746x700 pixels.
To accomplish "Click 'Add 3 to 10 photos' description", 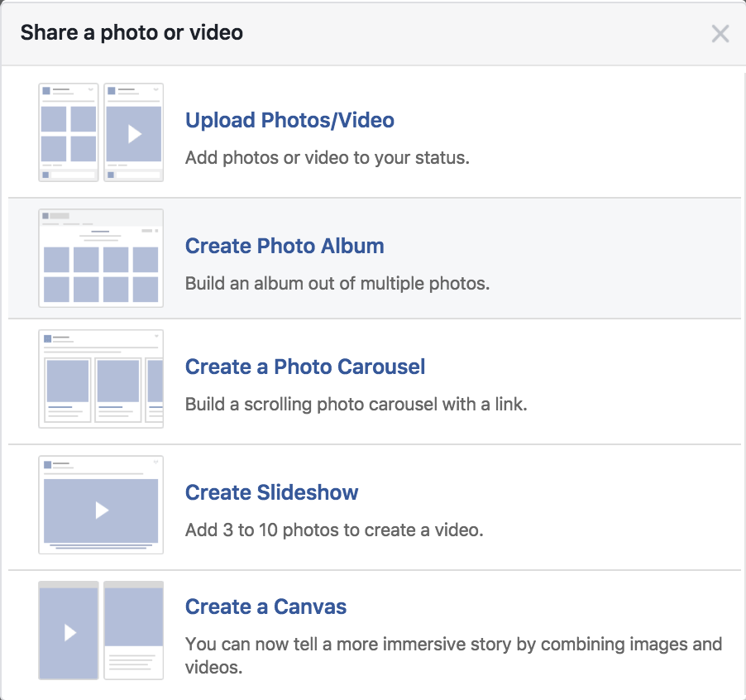I will coord(334,530).
